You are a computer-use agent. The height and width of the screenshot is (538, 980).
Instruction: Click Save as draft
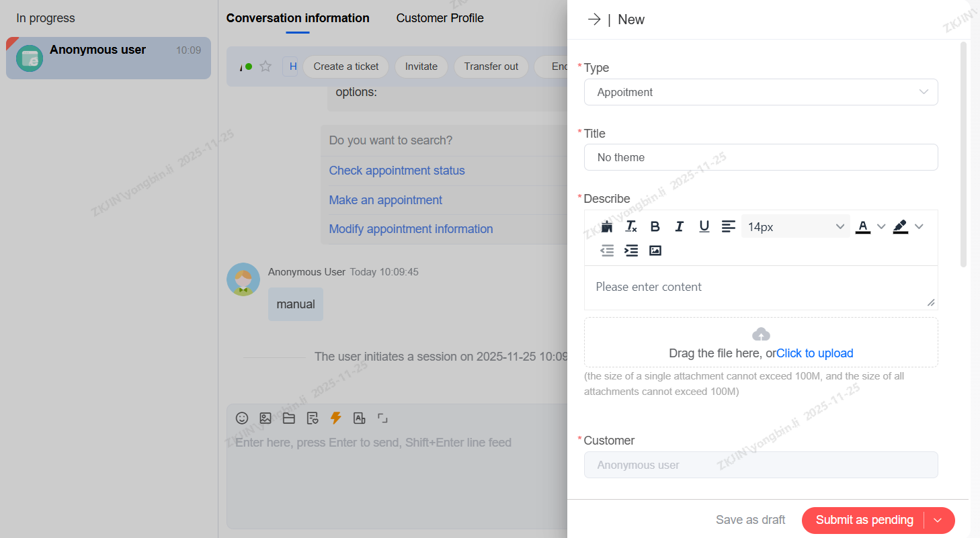[x=750, y=520]
